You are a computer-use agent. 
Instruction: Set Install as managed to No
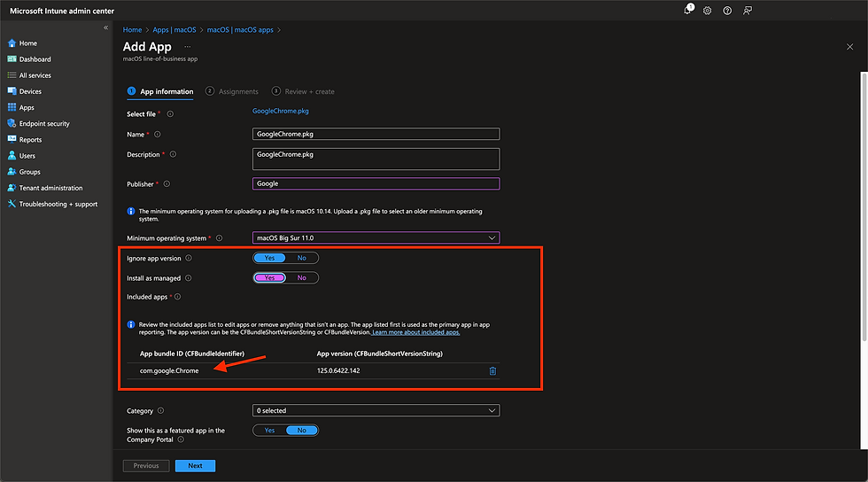click(x=302, y=277)
